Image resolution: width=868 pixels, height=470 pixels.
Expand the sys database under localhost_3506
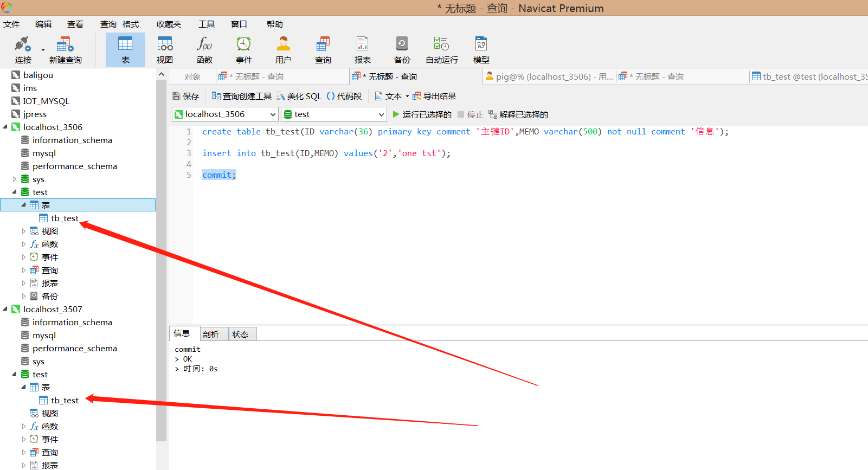point(15,179)
